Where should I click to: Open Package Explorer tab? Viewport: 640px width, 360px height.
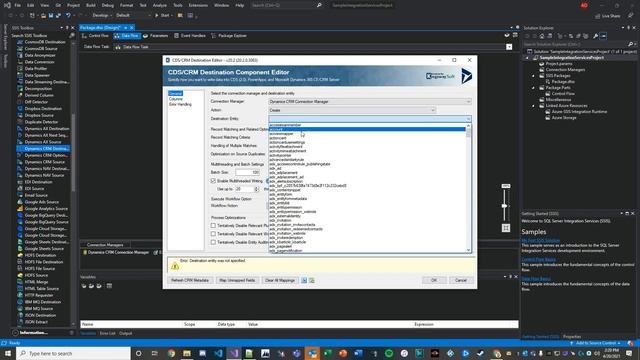coord(229,36)
